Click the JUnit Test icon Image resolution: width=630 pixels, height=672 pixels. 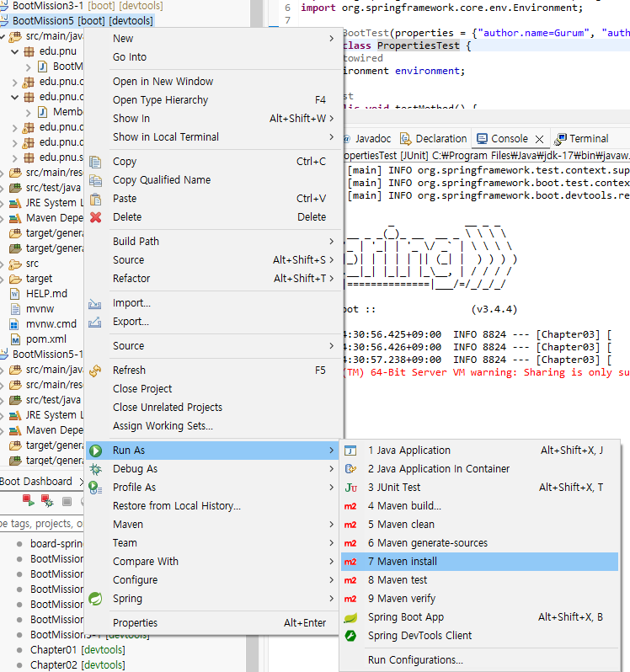pyautogui.click(x=350, y=488)
